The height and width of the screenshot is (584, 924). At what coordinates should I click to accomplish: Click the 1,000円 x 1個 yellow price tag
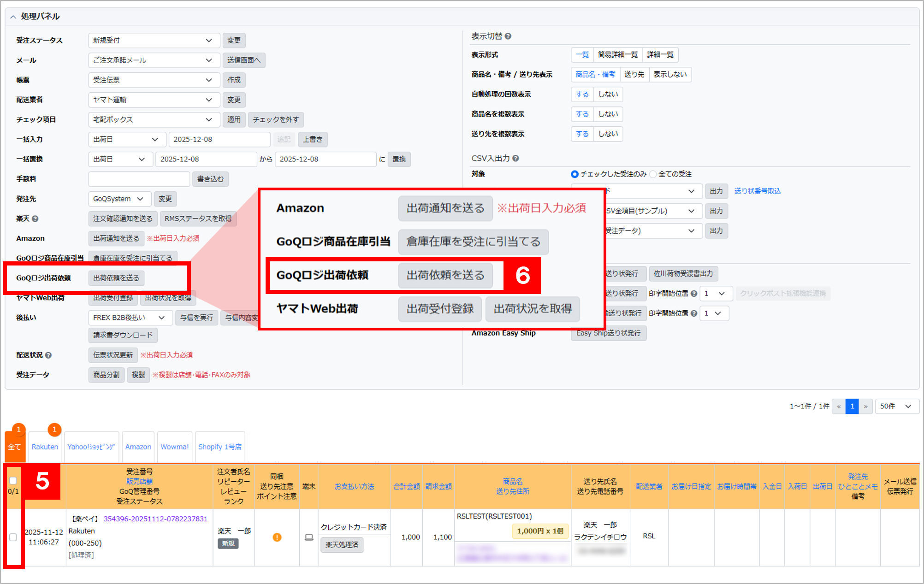pos(540,531)
